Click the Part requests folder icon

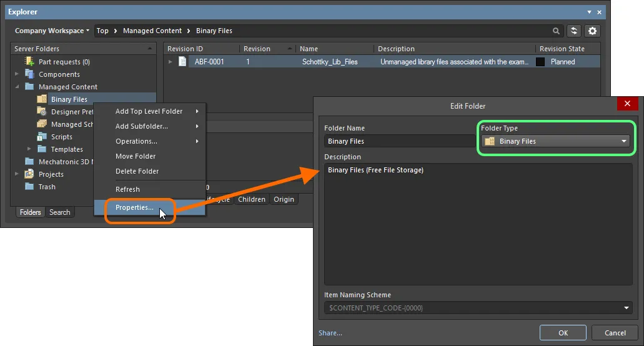pos(29,62)
